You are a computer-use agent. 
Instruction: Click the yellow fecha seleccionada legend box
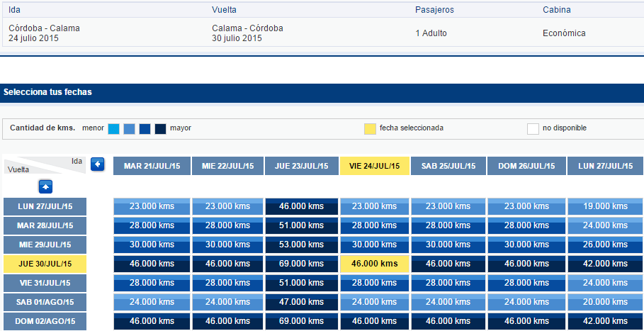coord(370,129)
